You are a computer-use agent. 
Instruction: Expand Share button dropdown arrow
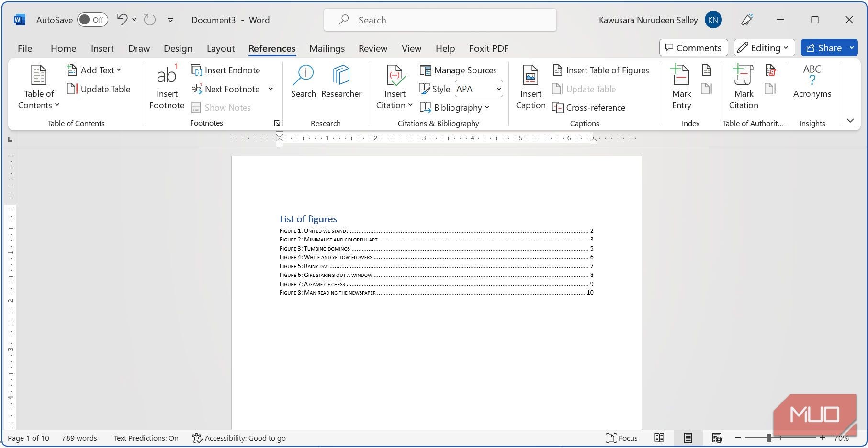click(x=852, y=47)
